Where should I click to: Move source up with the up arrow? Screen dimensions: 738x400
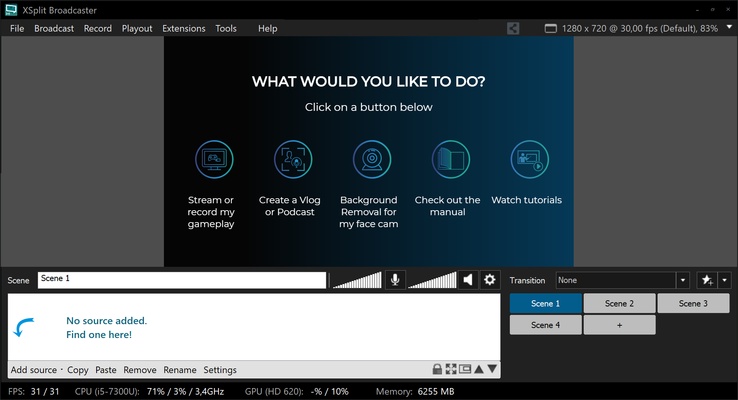coord(479,369)
